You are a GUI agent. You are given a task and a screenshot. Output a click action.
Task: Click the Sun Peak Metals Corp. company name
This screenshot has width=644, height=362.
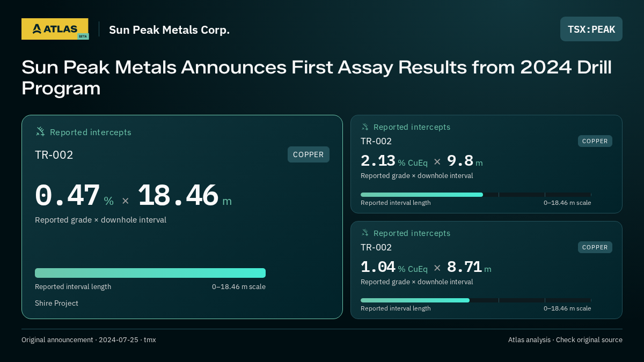(x=169, y=29)
